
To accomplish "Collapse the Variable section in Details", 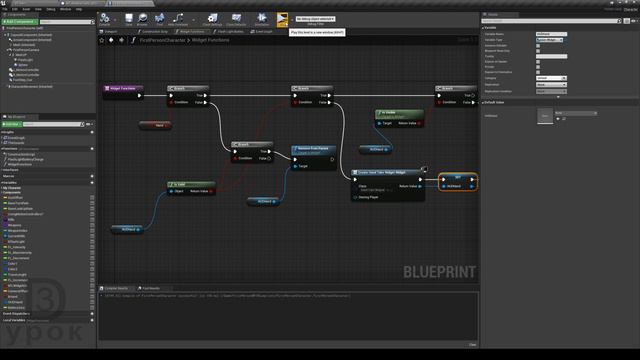I will 483,28.
